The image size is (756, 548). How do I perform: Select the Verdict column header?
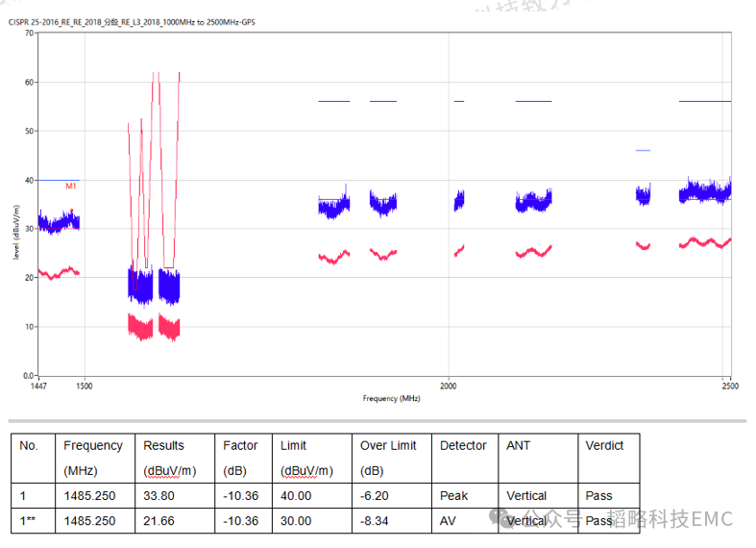[x=604, y=445]
